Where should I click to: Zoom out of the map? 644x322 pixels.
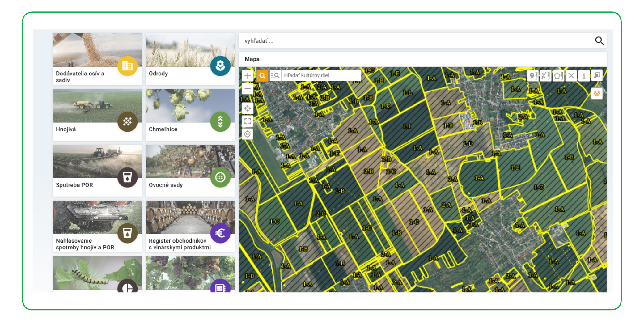coord(248,89)
